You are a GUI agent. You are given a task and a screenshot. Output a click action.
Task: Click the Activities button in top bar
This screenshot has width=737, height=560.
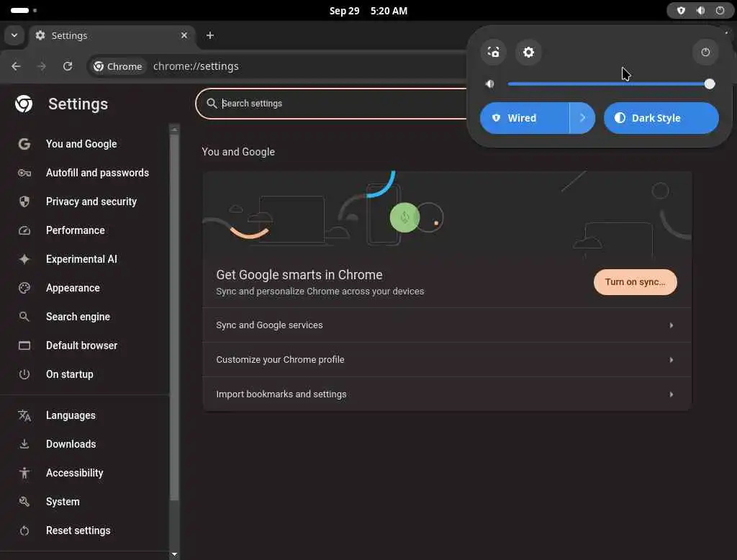coord(23,10)
